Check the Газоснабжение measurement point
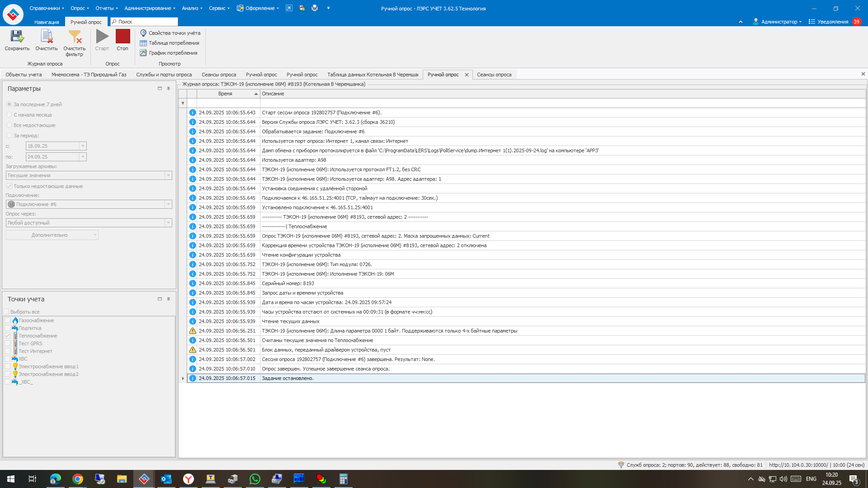Image resolution: width=868 pixels, height=488 pixels. pos(7,320)
